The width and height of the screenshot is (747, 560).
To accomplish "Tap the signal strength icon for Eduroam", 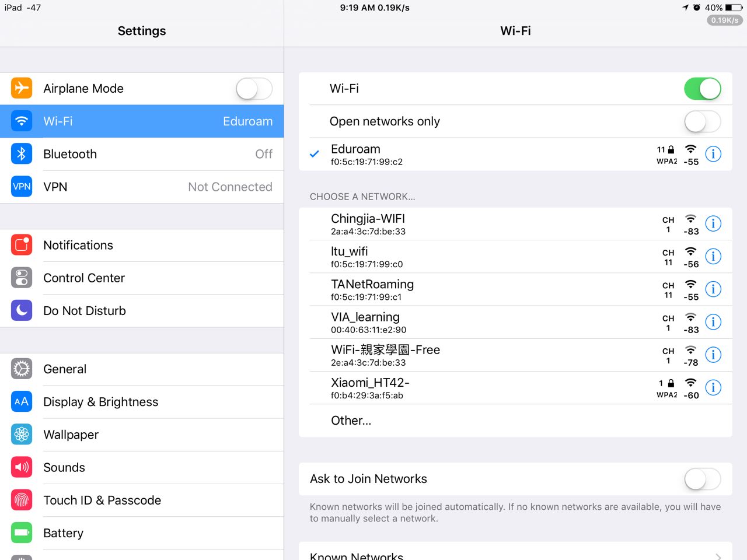I will pyautogui.click(x=691, y=149).
